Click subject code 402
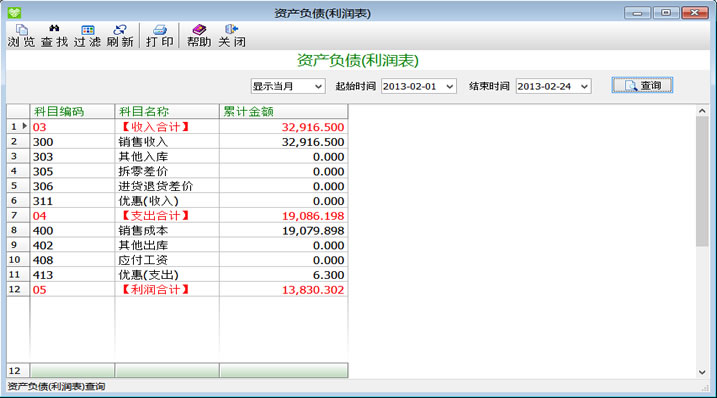Screen dimensions: 717x398 (43, 245)
